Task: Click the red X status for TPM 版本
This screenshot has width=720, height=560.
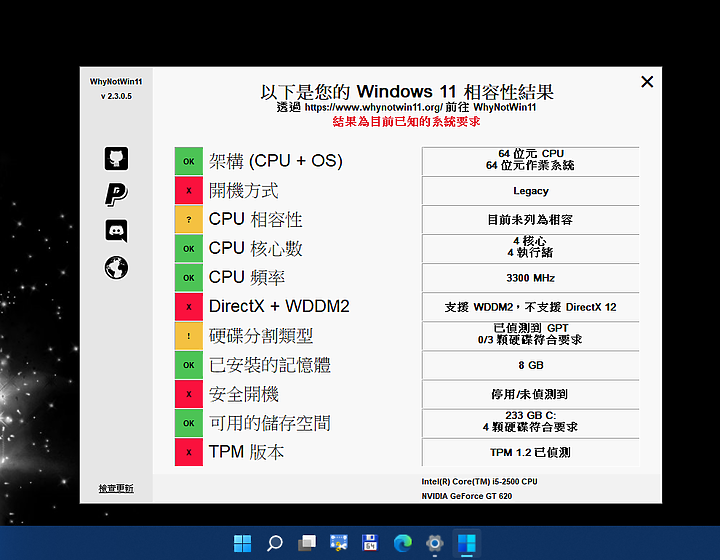Action: (x=189, y=452)
